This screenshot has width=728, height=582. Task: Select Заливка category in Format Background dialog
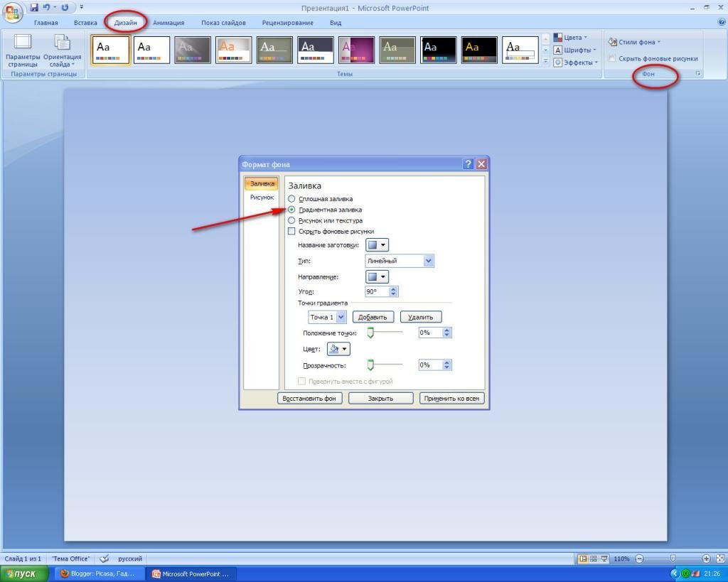[262, 184]
